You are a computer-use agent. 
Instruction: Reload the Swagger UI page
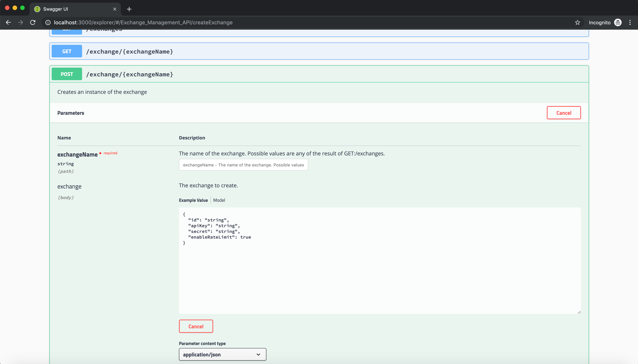coord(33,22)
